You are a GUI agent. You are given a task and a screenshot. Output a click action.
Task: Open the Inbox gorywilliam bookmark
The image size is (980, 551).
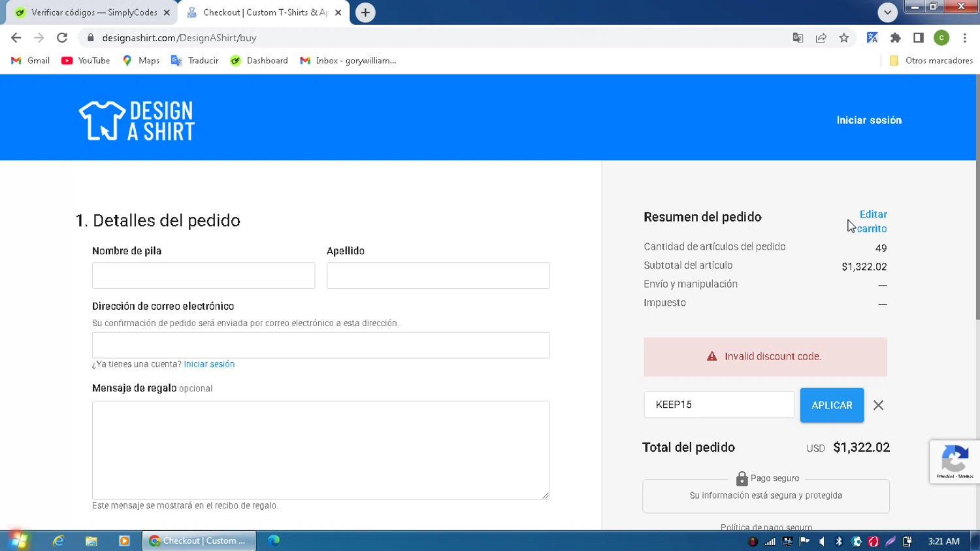coord(348,60)
